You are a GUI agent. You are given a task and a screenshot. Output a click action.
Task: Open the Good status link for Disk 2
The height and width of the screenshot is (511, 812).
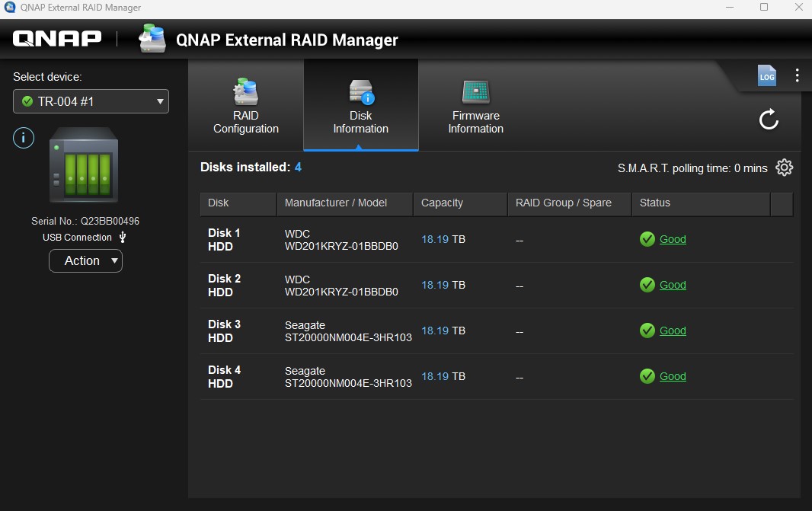673,285
